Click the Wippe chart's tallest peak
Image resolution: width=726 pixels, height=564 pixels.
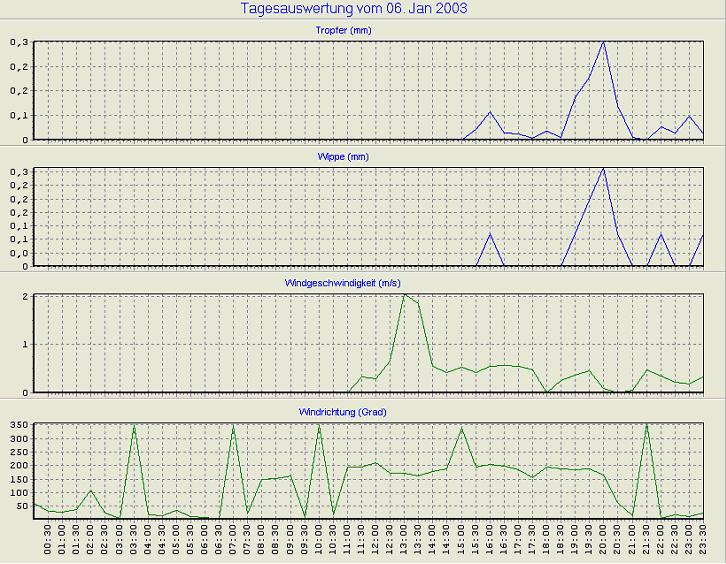(603, 168)
